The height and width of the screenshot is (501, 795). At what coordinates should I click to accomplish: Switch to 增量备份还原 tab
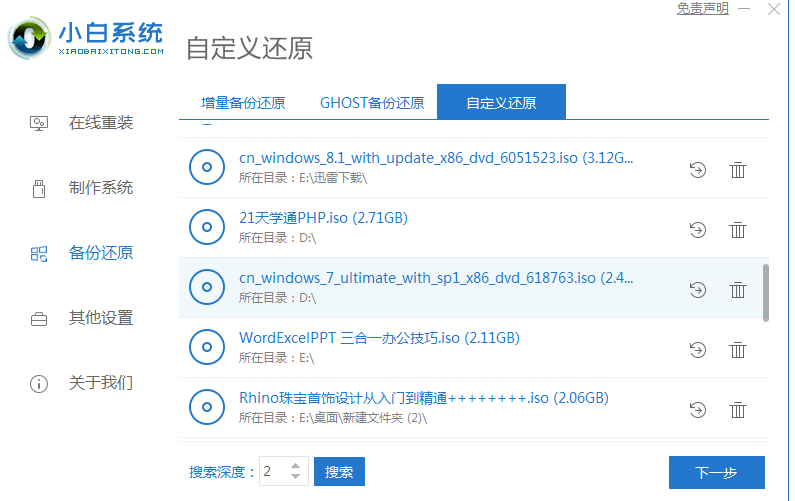pyautogui.click(x=243, y=103)
